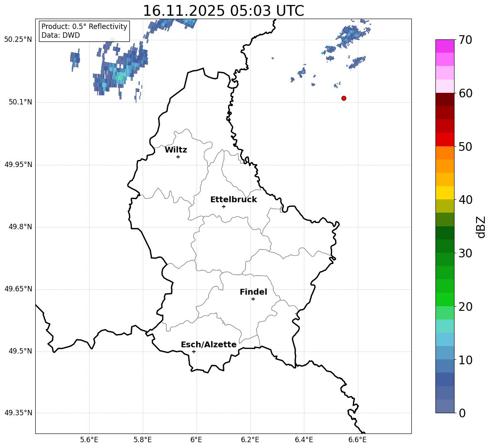Screen dimensions: 491x448
Task: Click the dBZ colorbar axis label
Action: [x=480, y=227]
